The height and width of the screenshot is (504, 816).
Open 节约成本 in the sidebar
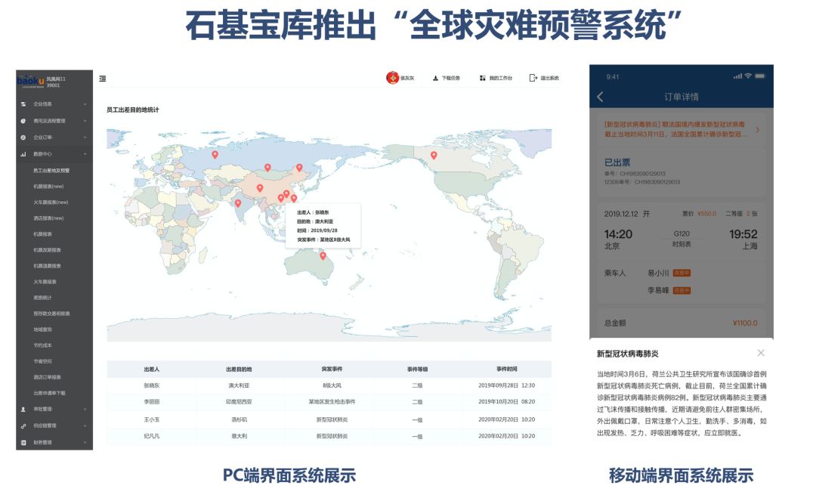pyautogui.click(x=42, y=345)
